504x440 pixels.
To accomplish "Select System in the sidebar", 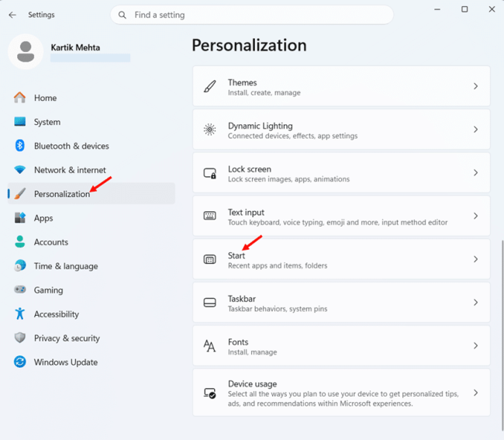I will point(91,122).
